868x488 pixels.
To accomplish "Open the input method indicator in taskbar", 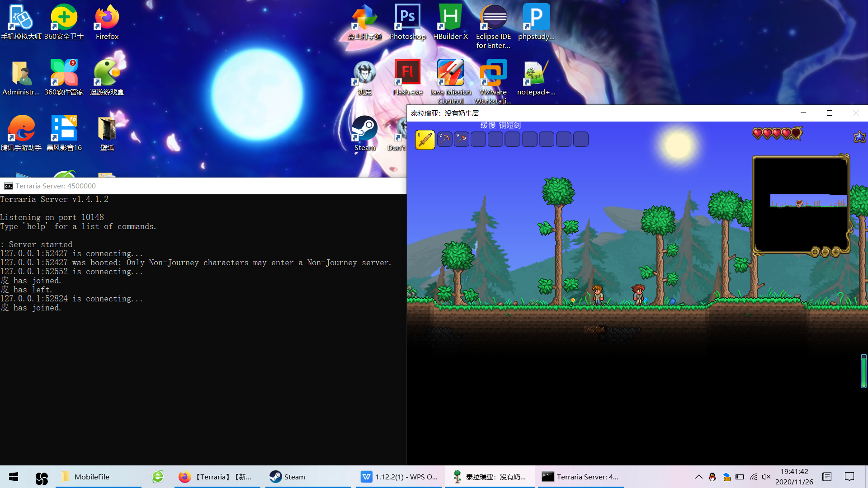I will tap(827, 477).
